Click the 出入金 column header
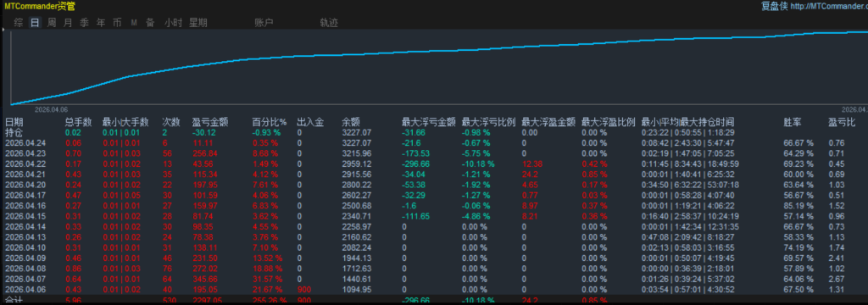868x305 pixels. tap(310, 122)
